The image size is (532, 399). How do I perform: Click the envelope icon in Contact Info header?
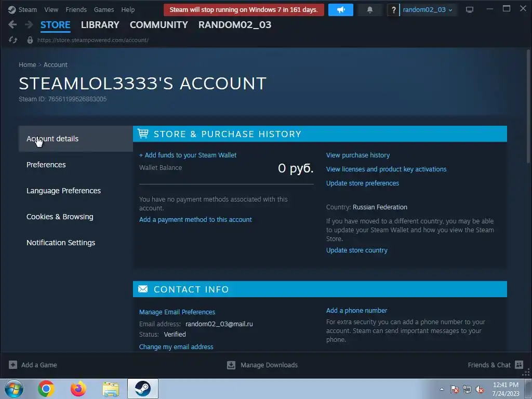pos(143,289)
